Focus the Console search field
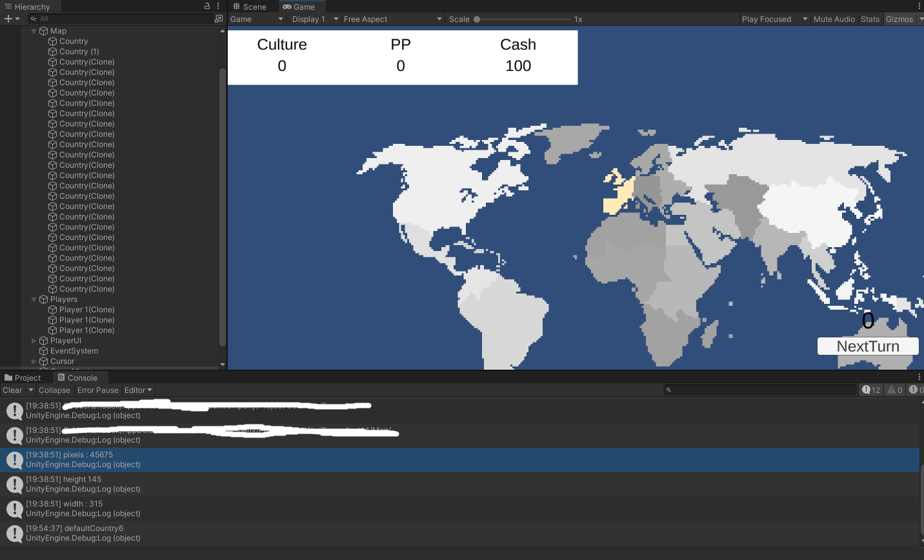This screenshot has width=924, height=560. [x=760, y=390]
